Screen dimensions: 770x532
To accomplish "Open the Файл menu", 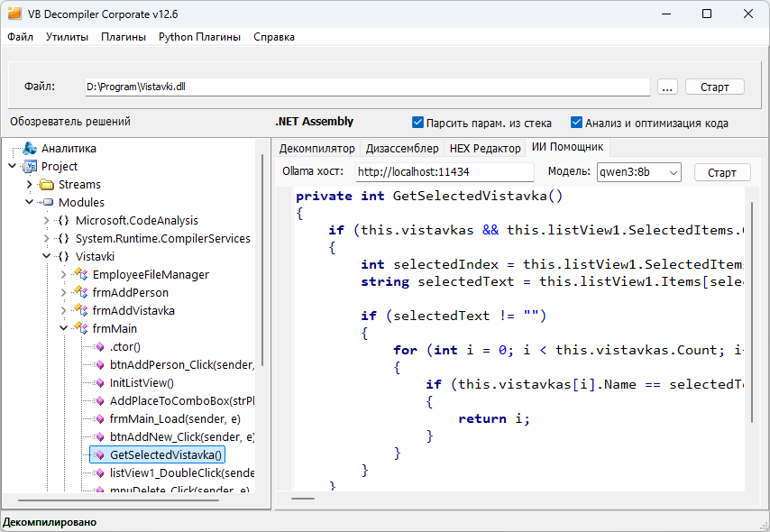I will 20,37.
